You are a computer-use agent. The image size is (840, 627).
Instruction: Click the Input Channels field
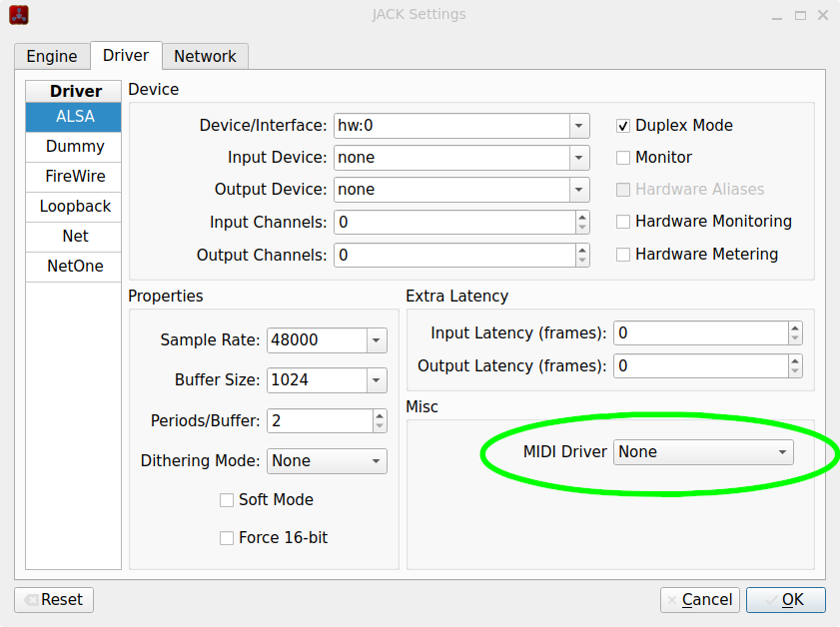454,222
